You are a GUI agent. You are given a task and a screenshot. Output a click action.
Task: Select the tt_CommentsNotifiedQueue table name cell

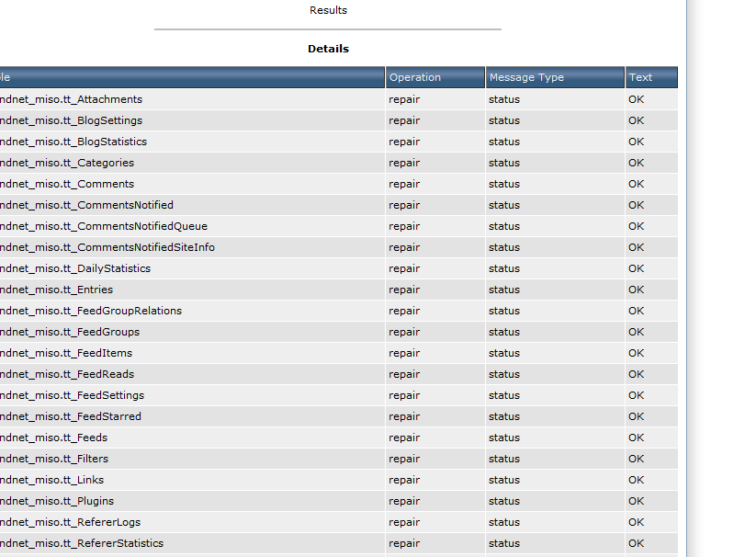[x=192, y=227]
